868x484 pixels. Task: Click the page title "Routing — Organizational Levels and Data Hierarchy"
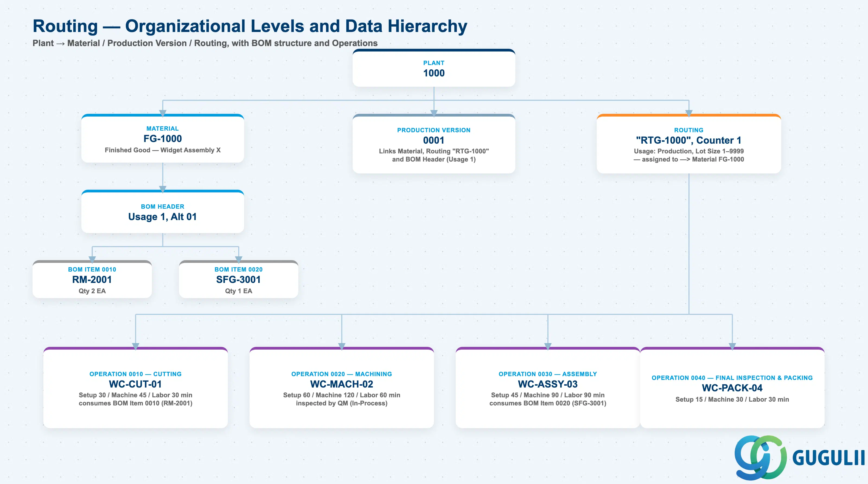pos(250,26)
